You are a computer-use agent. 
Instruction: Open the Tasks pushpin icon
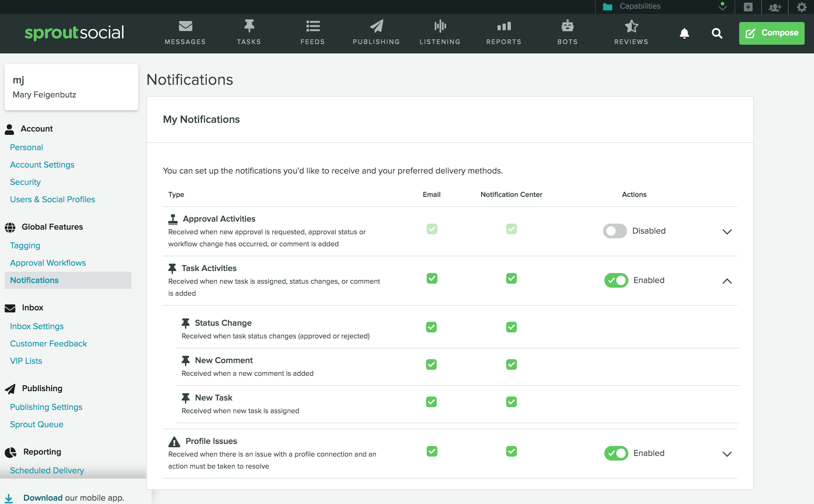[249, 26]
